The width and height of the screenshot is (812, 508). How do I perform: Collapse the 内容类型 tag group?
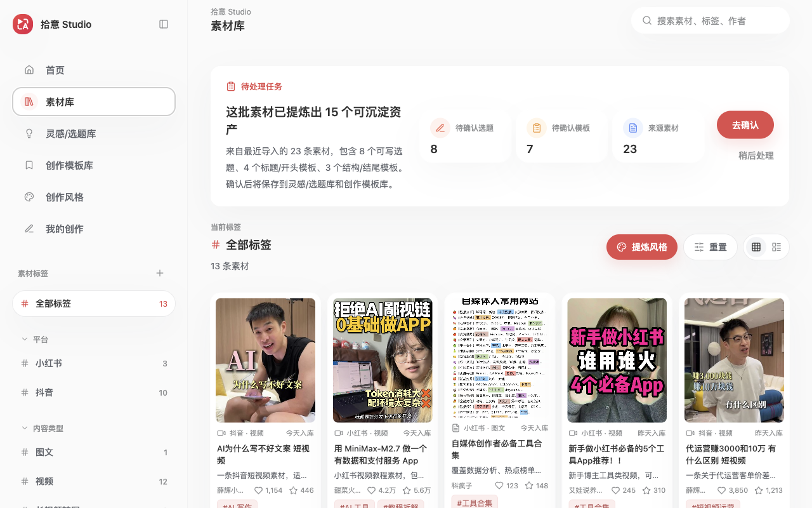[25, 428]
